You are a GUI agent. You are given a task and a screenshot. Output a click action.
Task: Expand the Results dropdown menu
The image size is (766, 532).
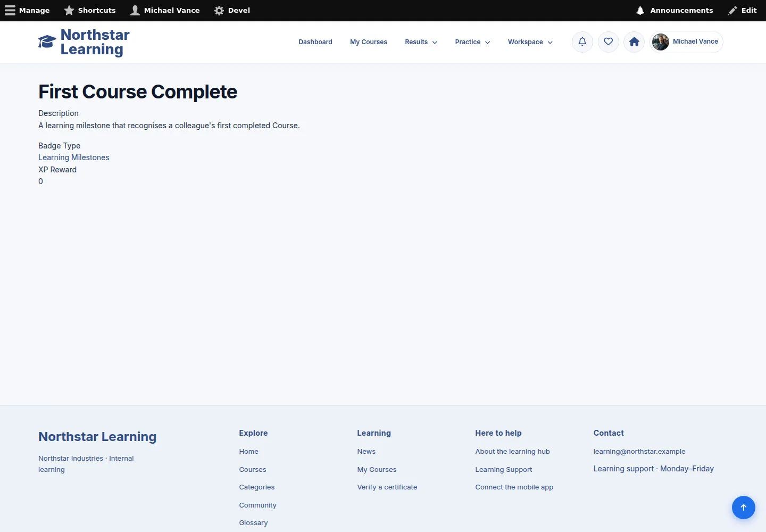coord(421,42)
